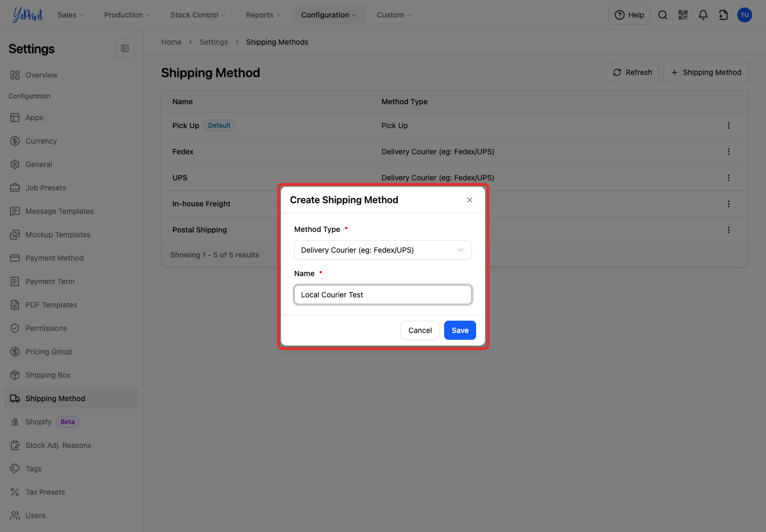
Task: Expand the Production menu
Action: point(127,15)
